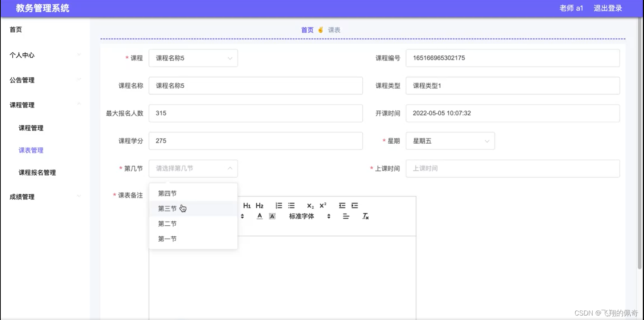Apply Heading 1 in the remarks editor
644x320 pixels.
click(247, 206)
